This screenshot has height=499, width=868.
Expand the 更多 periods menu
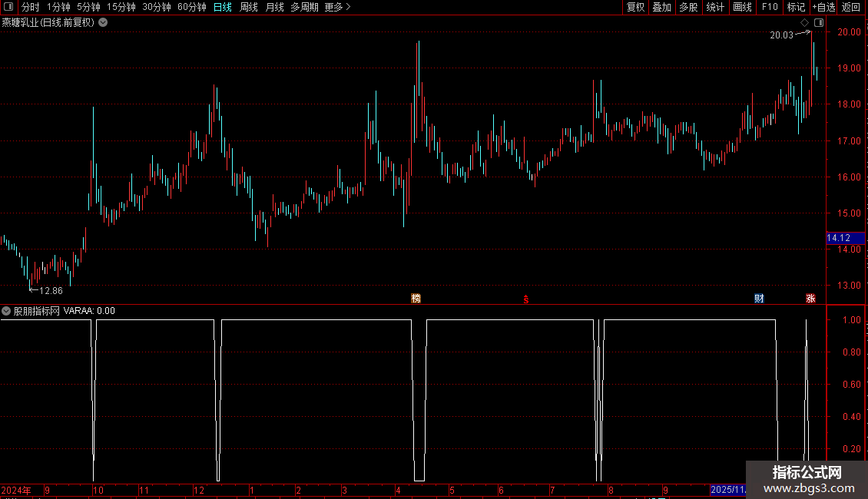(x=337, y=7)
